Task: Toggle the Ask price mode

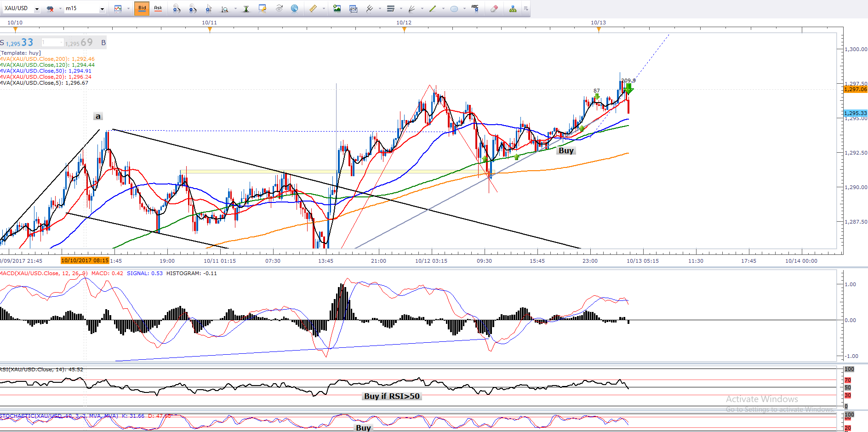Action: [x=158, y=8]
